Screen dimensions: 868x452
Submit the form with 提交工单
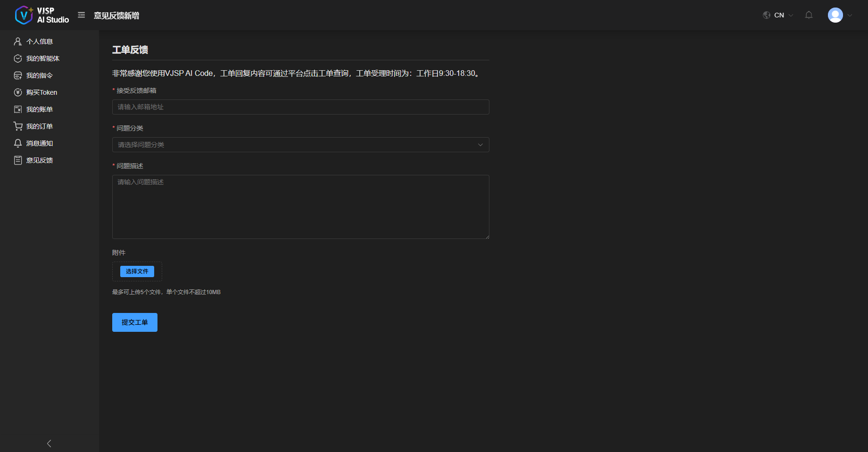click(x=134, y=322)
